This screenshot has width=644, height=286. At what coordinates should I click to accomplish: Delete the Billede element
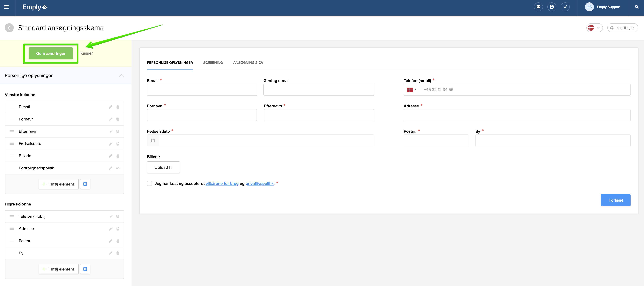118,156
